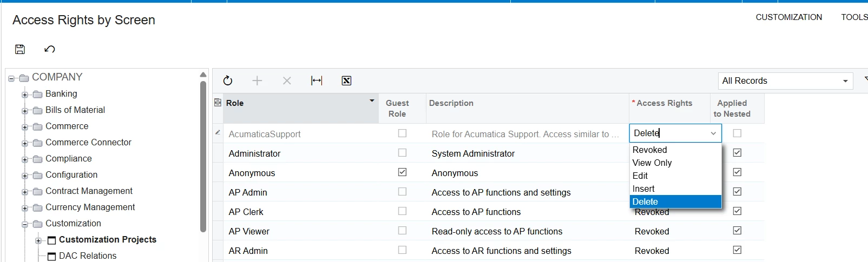Select Revoked in the access rights list

click(650, 150)
